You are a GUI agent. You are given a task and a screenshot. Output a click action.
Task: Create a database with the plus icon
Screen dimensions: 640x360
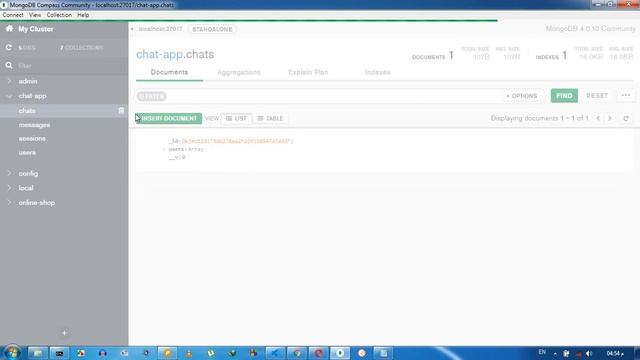[64, 333]
